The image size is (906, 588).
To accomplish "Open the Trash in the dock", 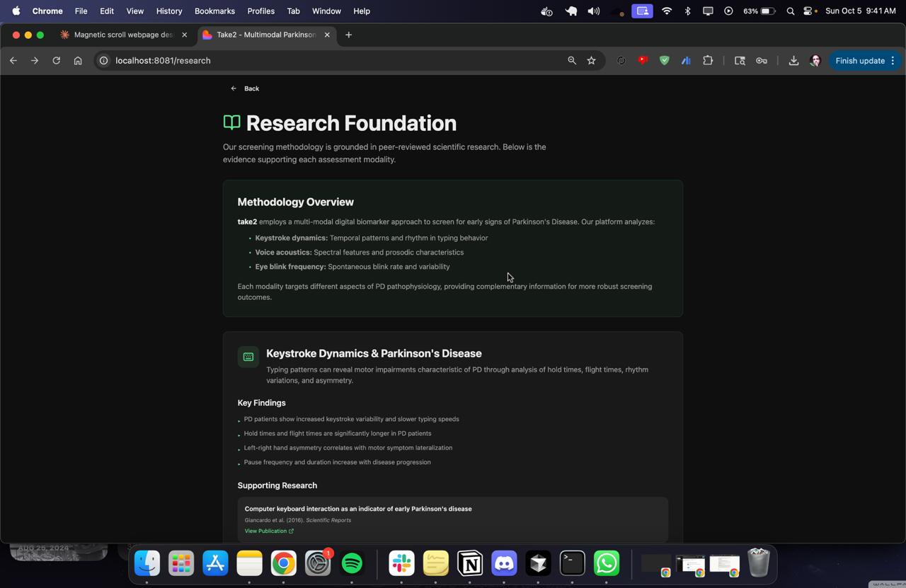I will (759, 563).
